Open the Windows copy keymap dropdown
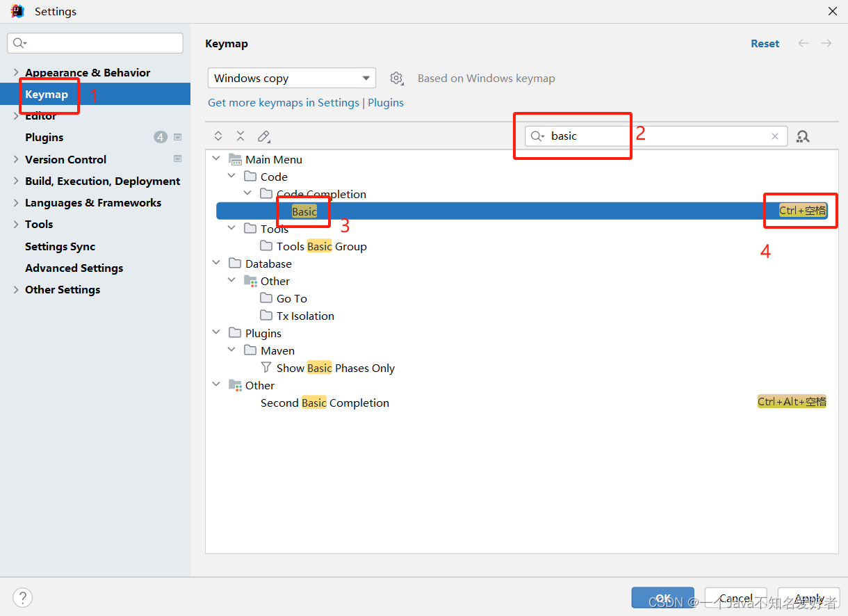Image resolution: width=848 pixels, height=616 pixels. click(292, 78)
